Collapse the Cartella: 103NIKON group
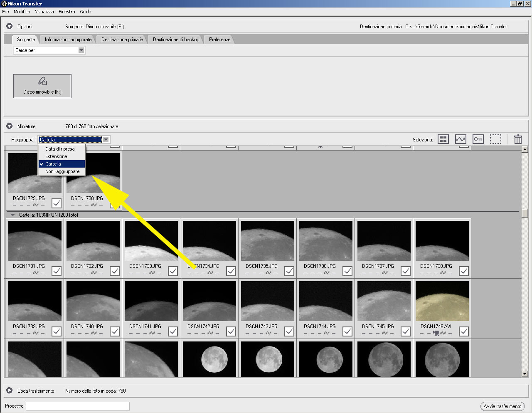This screenshot has width=532, height=413. pos(13,215)
